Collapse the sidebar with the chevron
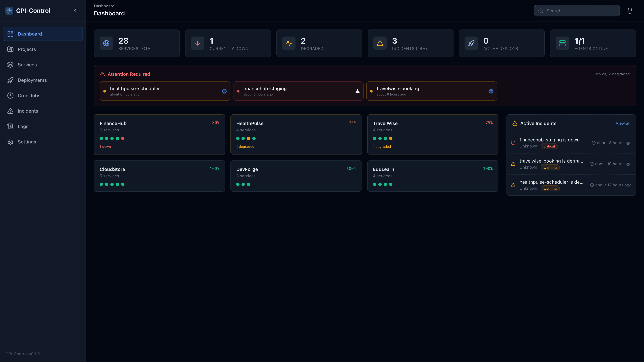This screenshot has height=362, width=644. (75, 11)
